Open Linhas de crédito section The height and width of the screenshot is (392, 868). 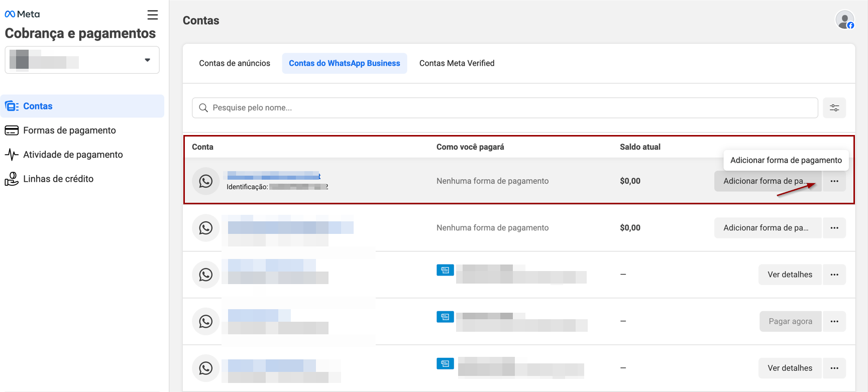58,179
